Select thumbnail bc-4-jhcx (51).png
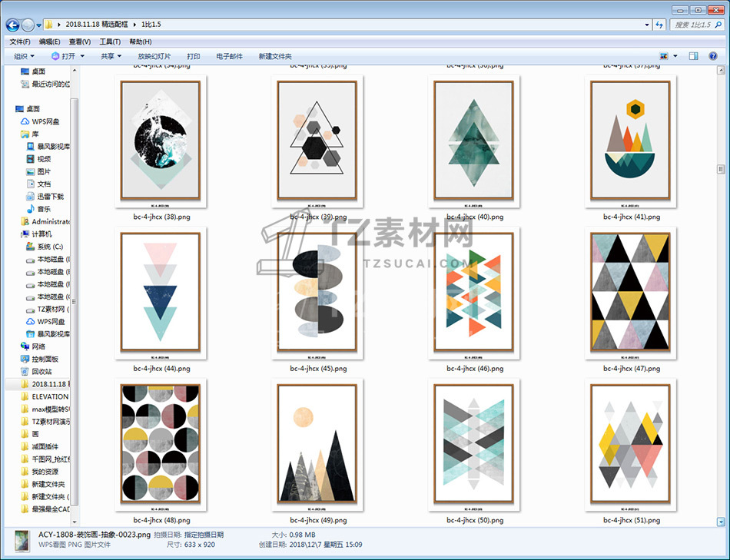This screenshot has width=730, height=560. 631,445
